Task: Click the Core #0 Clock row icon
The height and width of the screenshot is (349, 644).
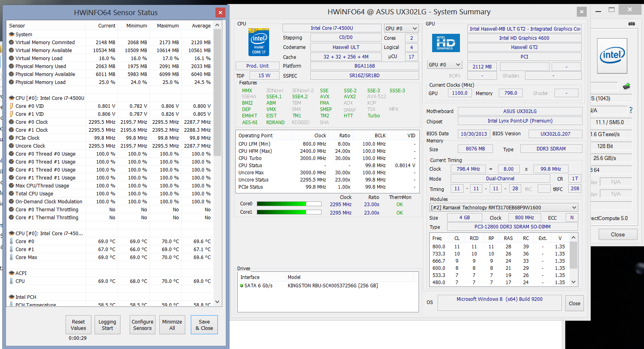Action: coord(12,122)
